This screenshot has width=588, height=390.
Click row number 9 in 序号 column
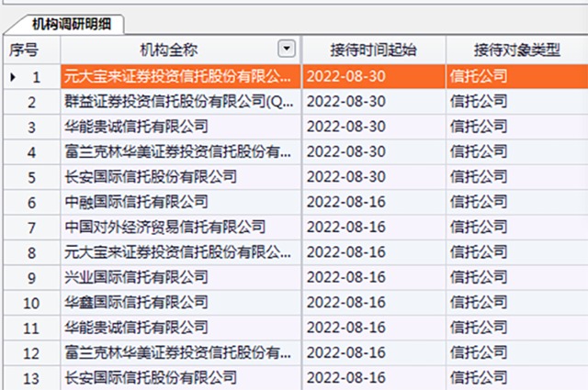coord(32,278)
